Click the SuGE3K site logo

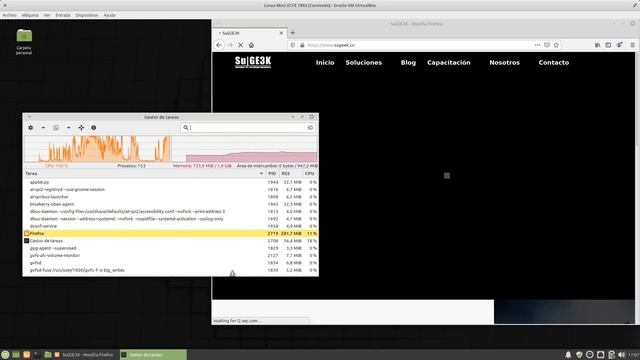pyautogui.click(x=253, y=62)
